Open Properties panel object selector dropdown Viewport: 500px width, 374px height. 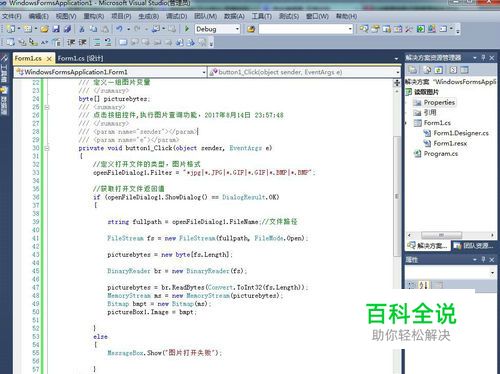pyautogui.click(x=493, y=273)
